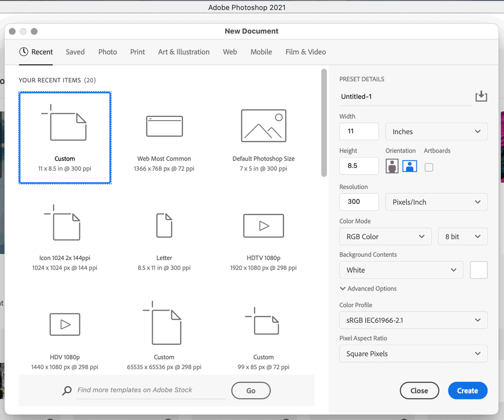Switch to the Saved tab

pyautogui.click(x=75, y=52)
